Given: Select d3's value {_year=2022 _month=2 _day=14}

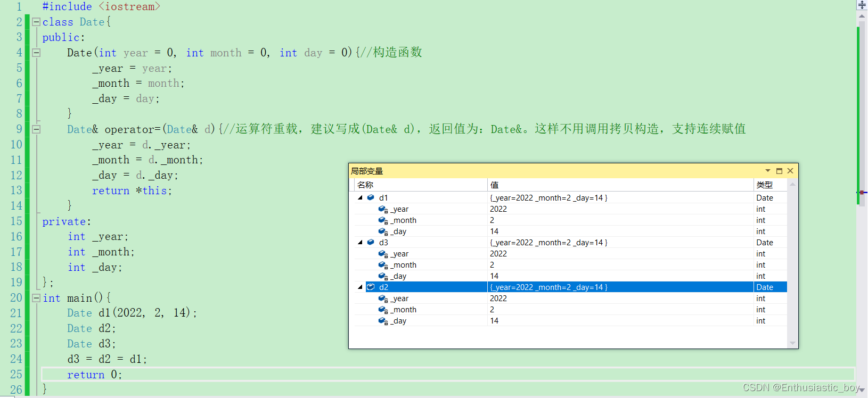Looking at the screenshot, I should pos(548,242).
